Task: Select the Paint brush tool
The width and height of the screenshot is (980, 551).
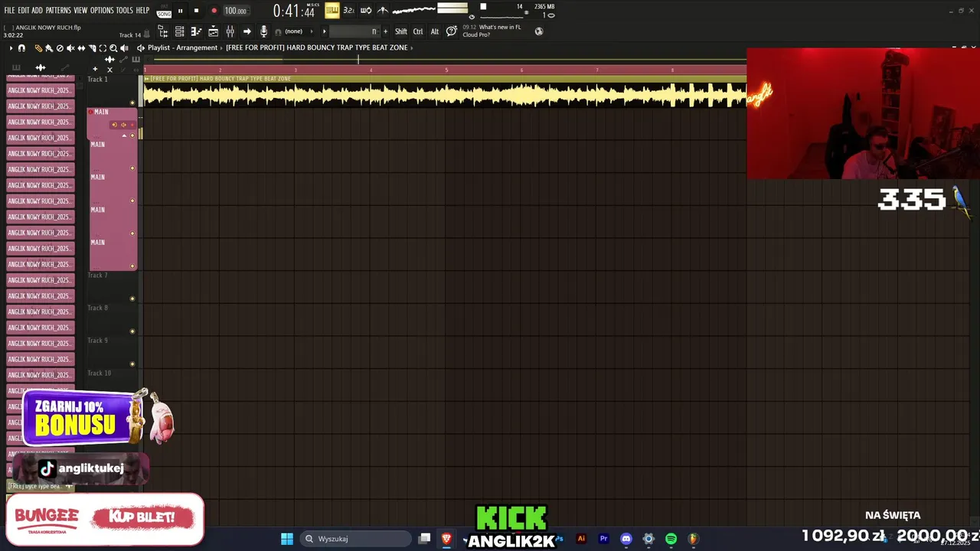Action: [x=49, y=48]
